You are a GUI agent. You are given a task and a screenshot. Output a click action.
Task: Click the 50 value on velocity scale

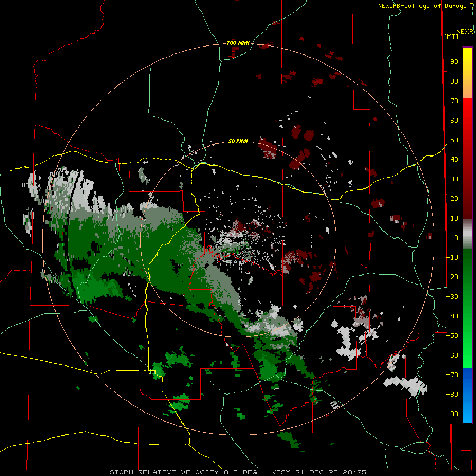pos(454,140)
